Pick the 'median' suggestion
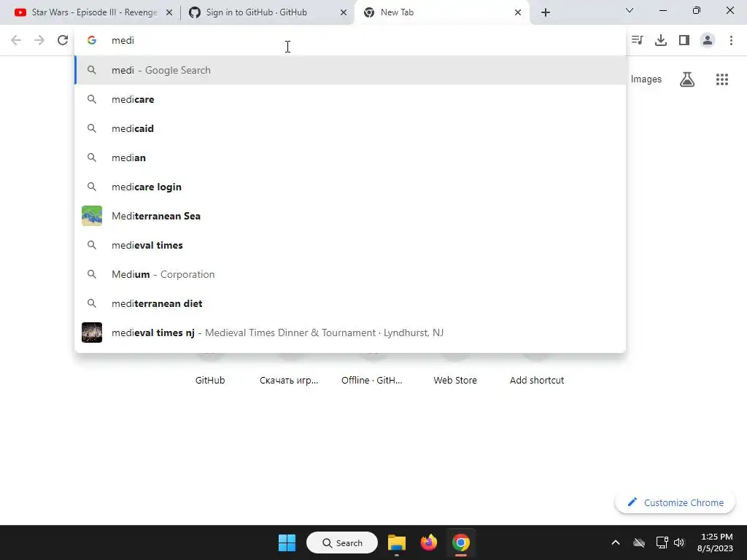 351,157
